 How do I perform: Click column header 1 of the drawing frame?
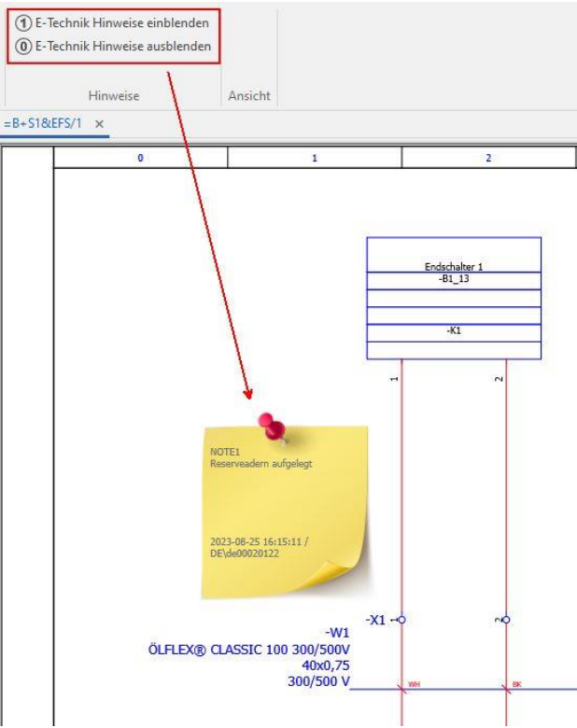[315, 159]
